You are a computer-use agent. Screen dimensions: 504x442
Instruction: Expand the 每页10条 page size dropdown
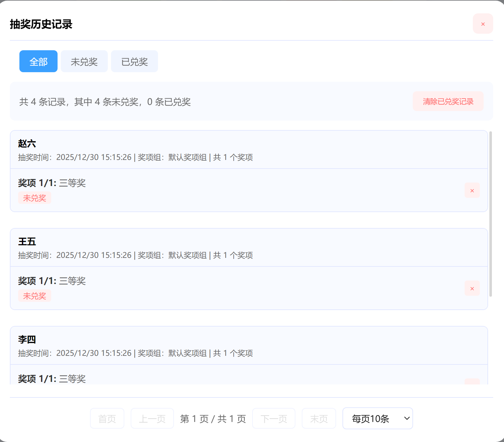coord(377,418)
